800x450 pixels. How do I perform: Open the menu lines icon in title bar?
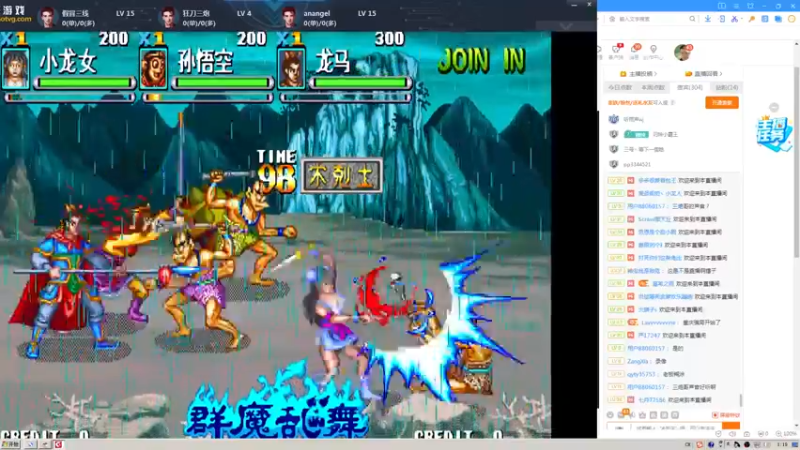736,6
